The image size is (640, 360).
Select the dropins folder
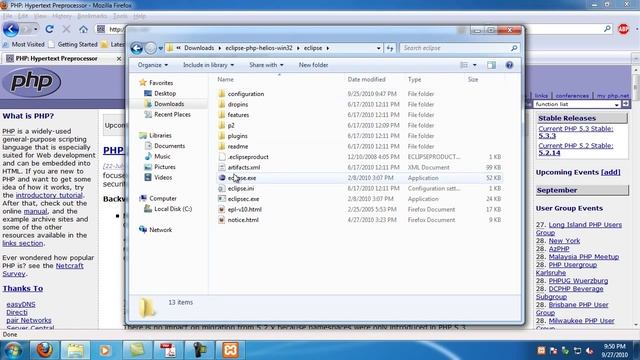[238, 104]
